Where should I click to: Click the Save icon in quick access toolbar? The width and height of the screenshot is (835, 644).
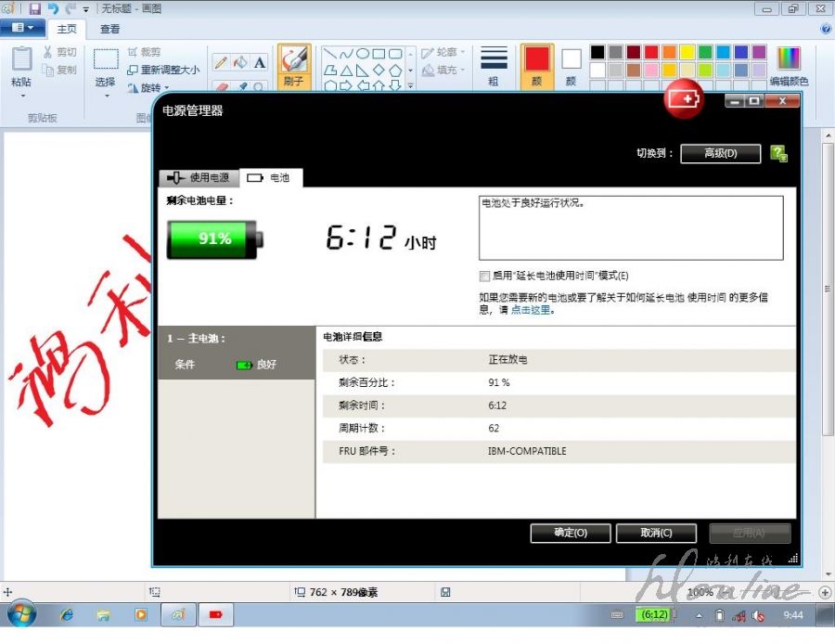[x=34, y=8]
